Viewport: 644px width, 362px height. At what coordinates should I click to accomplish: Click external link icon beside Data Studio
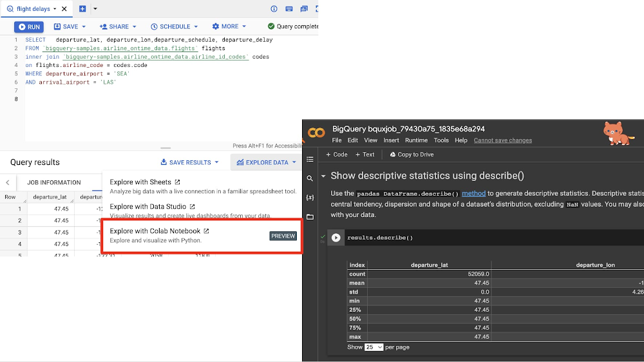pyautogui.click(x=192, y=207)
